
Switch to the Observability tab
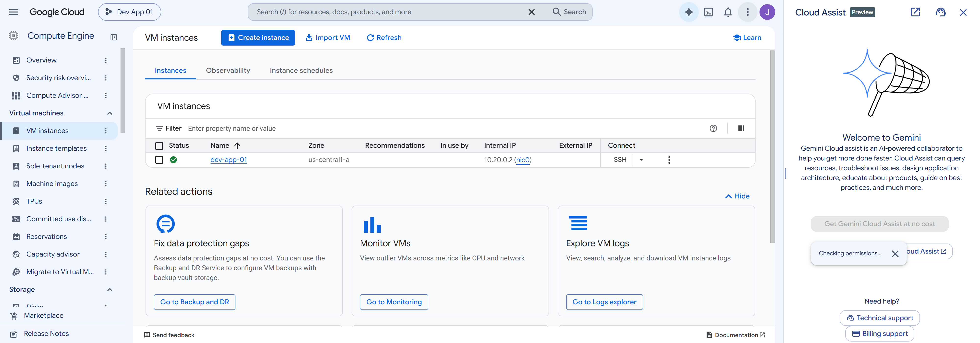[x=228, y=70]
